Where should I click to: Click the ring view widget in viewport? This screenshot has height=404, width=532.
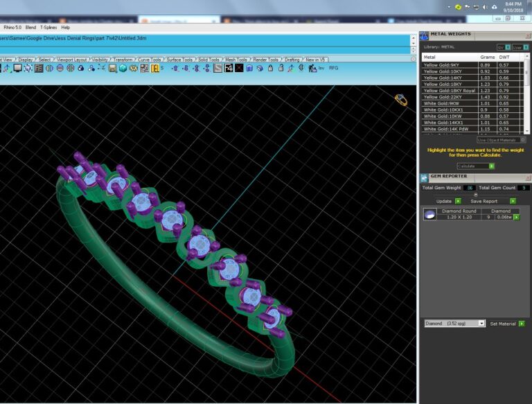pos(401,100)
